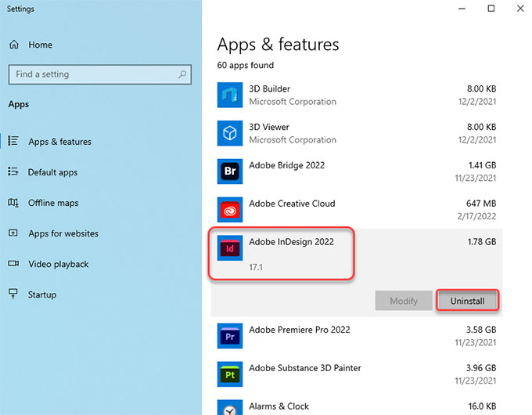Click the 1.41 GB size value
Viewport: 532px width, 415px height.
[x=483, y=165]
